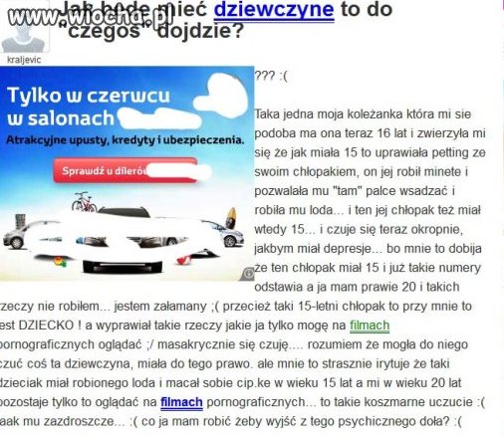
Task: Click the ad info icon in the banner corner
Action: tap(249, 274)
